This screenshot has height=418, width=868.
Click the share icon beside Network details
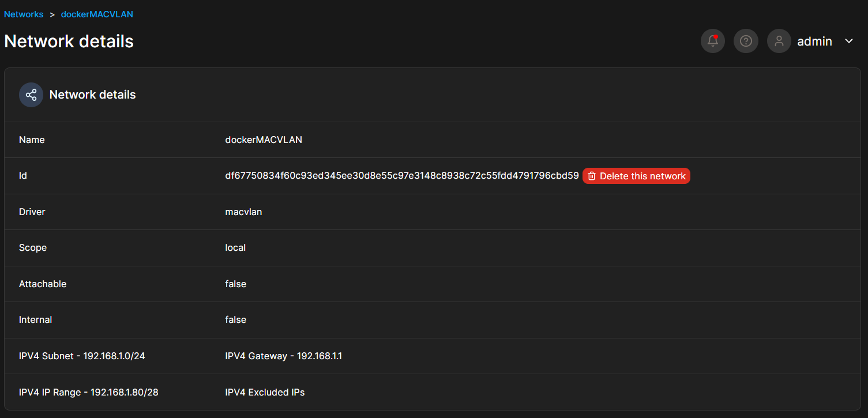(x=31, y=95)
